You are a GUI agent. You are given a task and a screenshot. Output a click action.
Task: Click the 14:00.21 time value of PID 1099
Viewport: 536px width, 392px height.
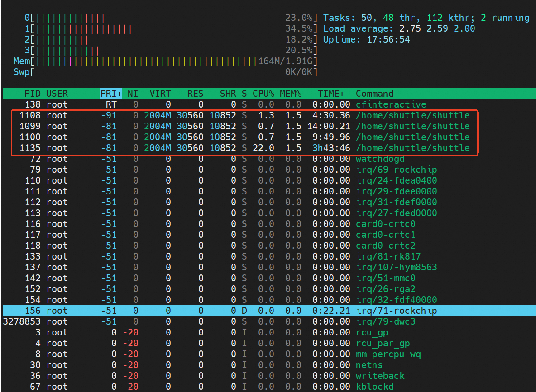pyautogui.click(x=329, y=126)
